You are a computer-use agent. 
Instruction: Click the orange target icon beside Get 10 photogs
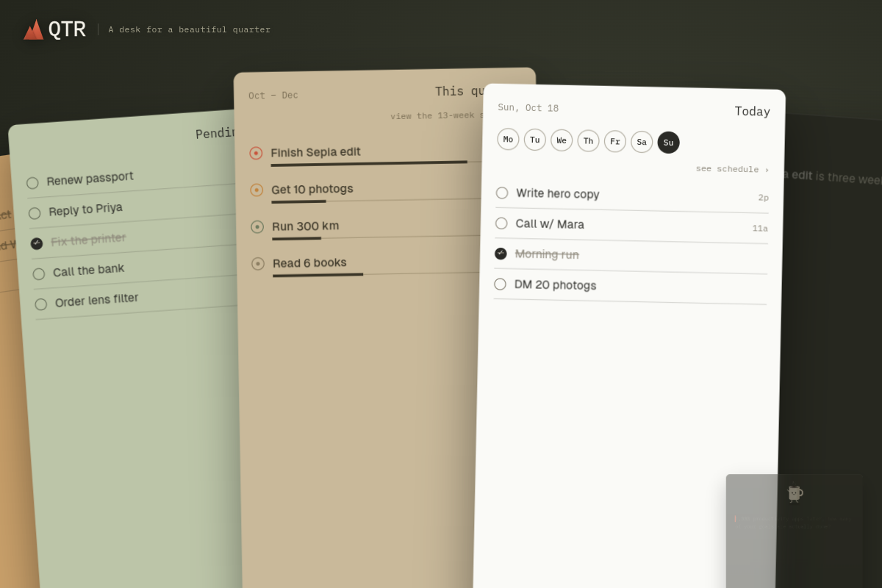[x=257, y=190]
